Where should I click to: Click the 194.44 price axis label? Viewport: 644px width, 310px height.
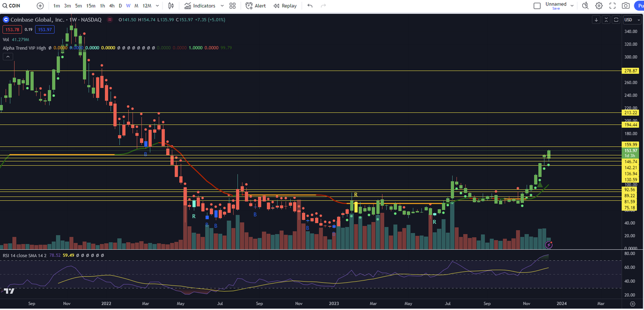[631, 125]
